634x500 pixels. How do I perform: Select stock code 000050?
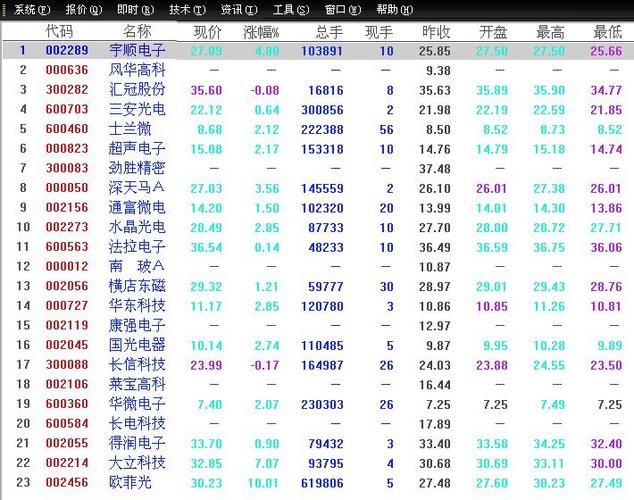tap(67, 188)
